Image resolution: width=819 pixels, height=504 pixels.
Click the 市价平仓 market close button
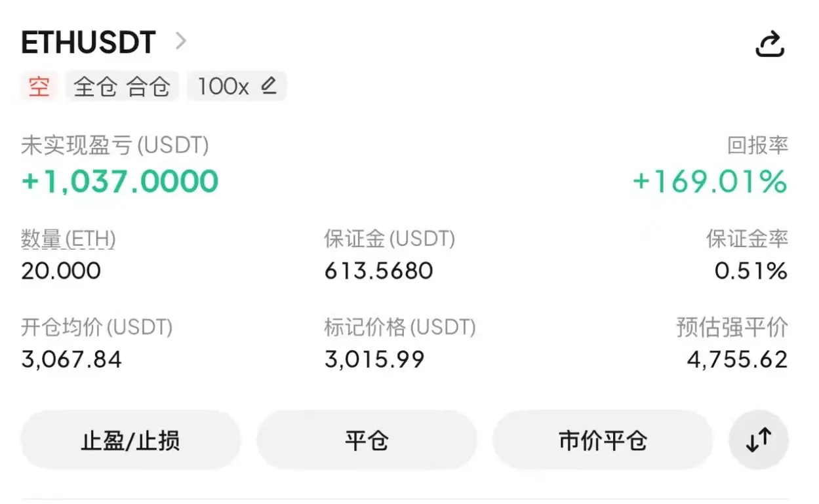pyautogui.click(x=602, y=440)
